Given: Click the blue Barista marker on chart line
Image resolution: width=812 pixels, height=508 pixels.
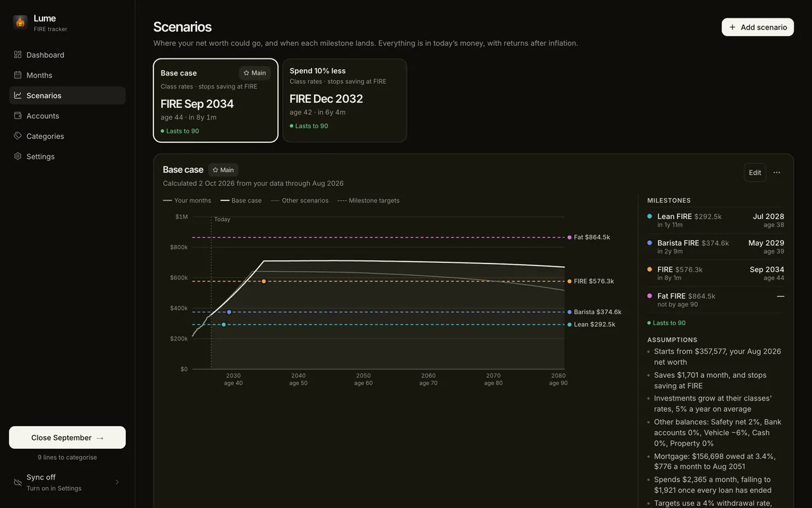Looking at the screenshot, I should [229, 312].
